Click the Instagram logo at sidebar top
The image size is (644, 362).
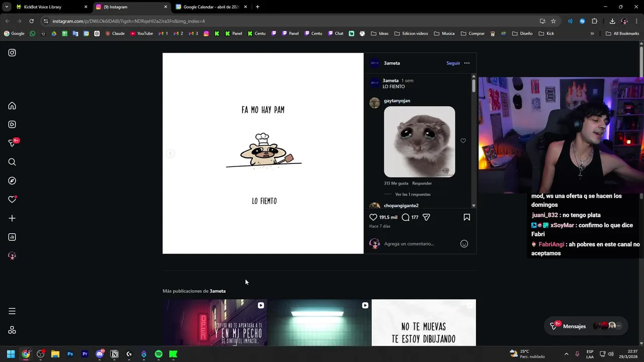tap(12, 52)
